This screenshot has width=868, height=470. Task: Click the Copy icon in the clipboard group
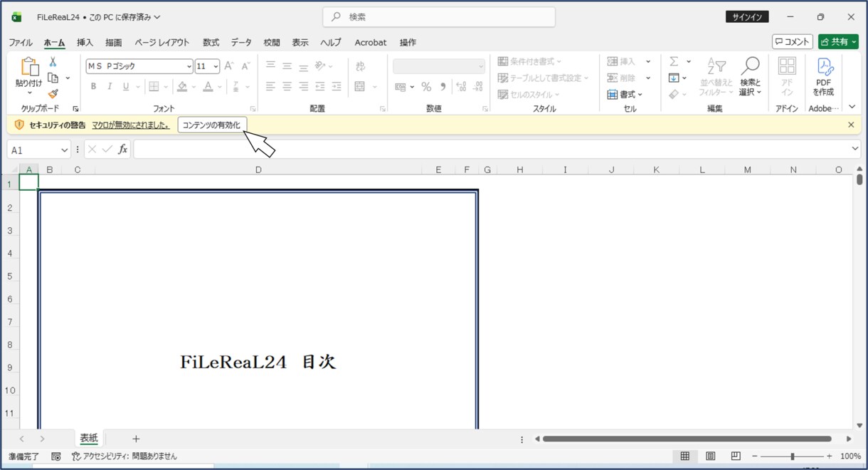53,78
